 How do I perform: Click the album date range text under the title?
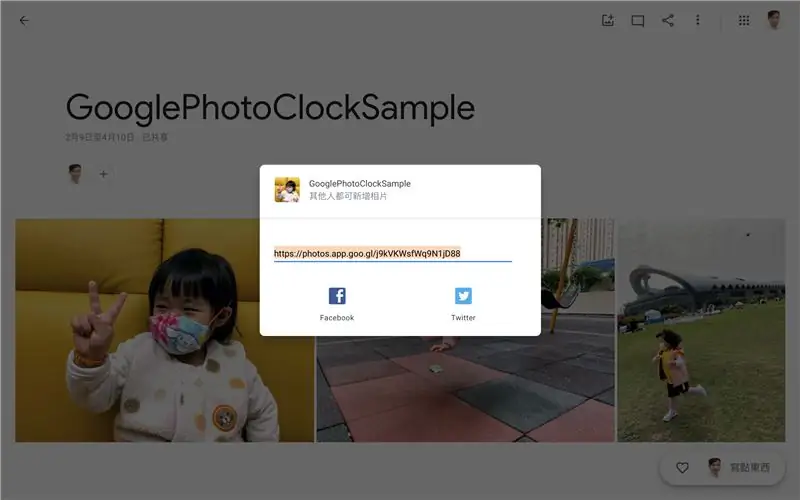point(99,137)
